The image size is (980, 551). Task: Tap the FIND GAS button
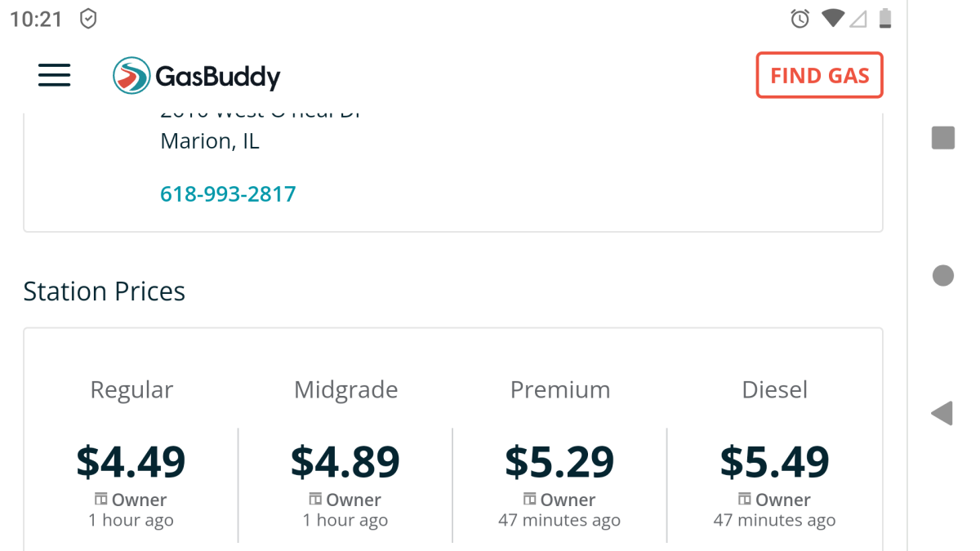pos(819,75)
